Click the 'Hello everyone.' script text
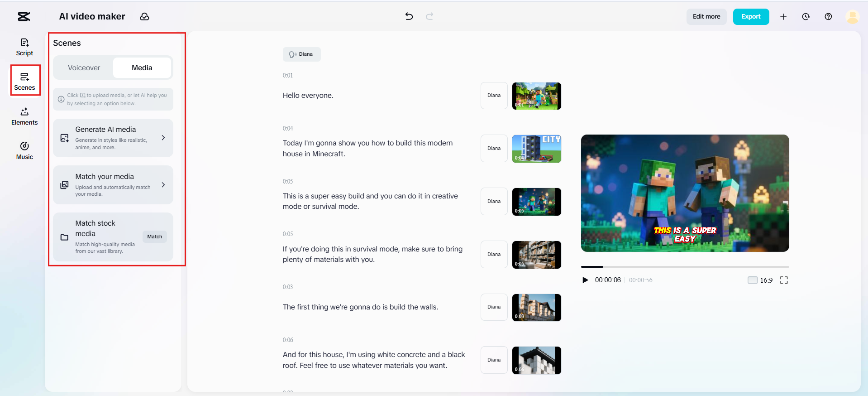The height and width of the screenshot is (396, 868). (308, 96)
